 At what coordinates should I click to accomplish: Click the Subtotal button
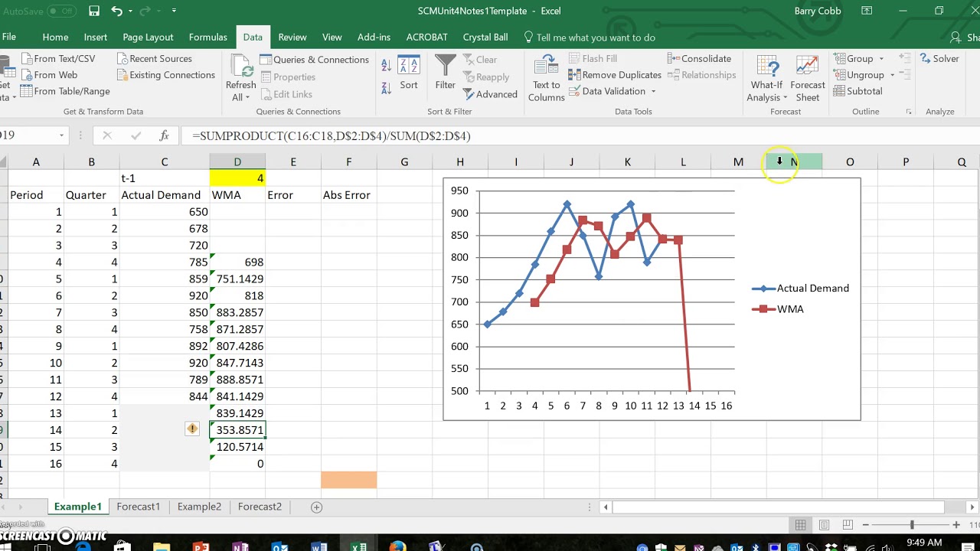click(x=858, y=90)
